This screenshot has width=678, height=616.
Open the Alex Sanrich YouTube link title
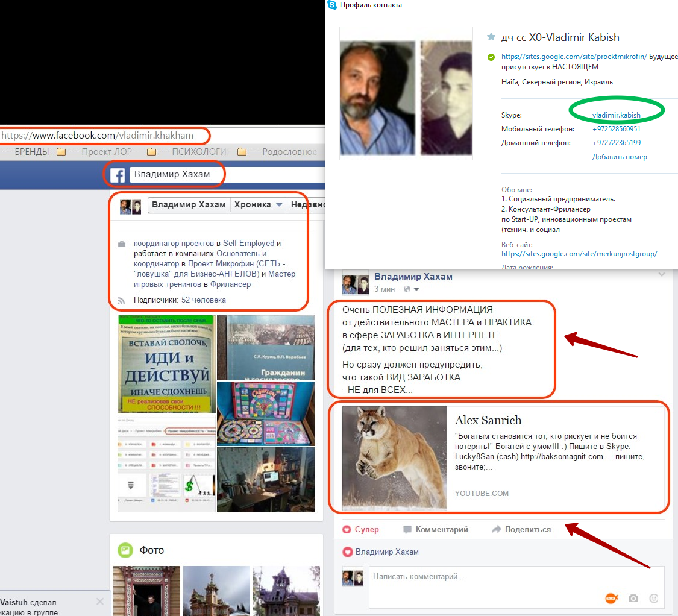(488, 421)
